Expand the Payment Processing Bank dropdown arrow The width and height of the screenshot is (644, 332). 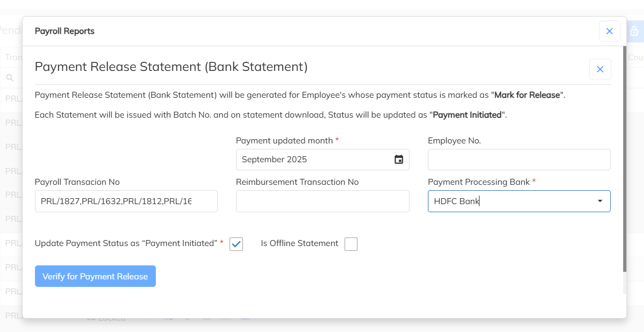point(599,201)
